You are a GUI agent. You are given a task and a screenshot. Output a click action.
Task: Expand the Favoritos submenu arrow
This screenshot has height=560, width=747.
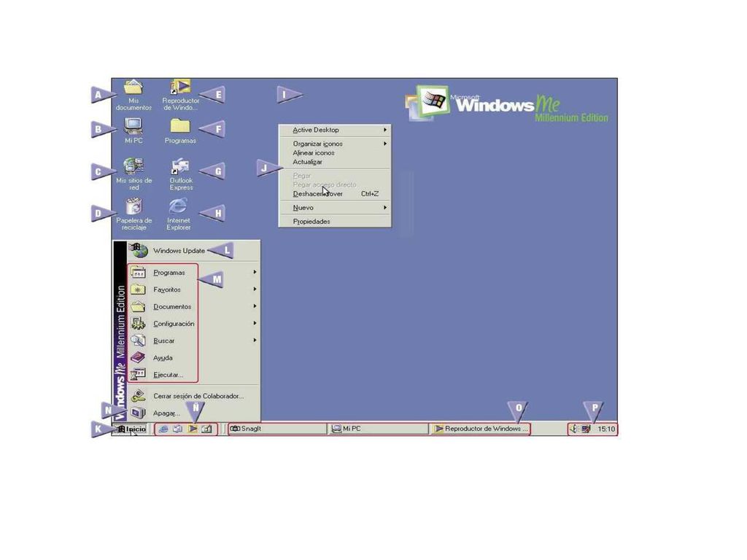(x=255, y=289)
